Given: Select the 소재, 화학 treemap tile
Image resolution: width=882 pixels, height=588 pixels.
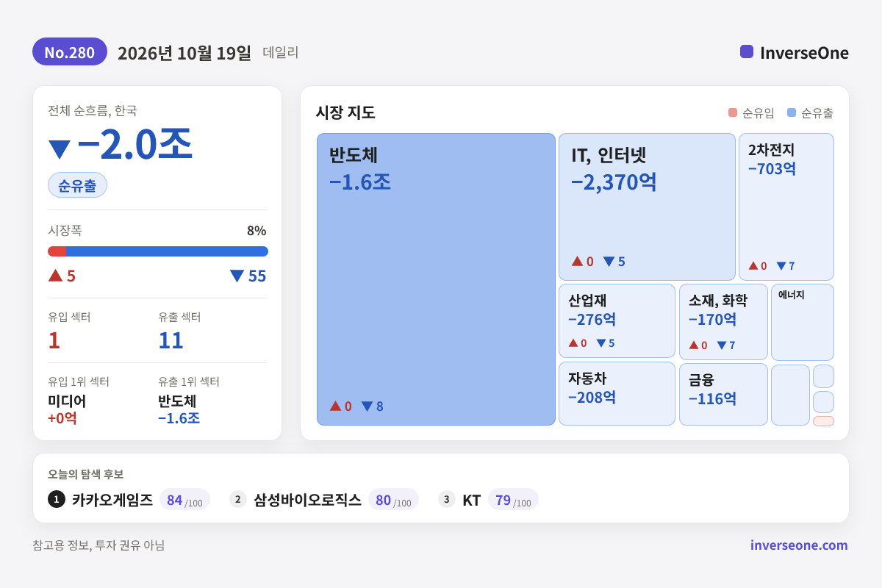Looking at the screenshot, I should (x=723, y=322).
